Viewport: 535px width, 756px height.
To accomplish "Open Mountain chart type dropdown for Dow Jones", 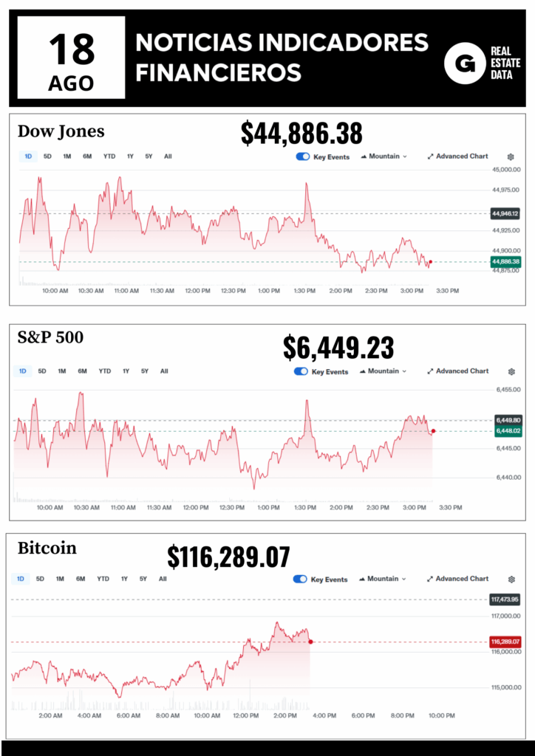I will coord(384,157).
